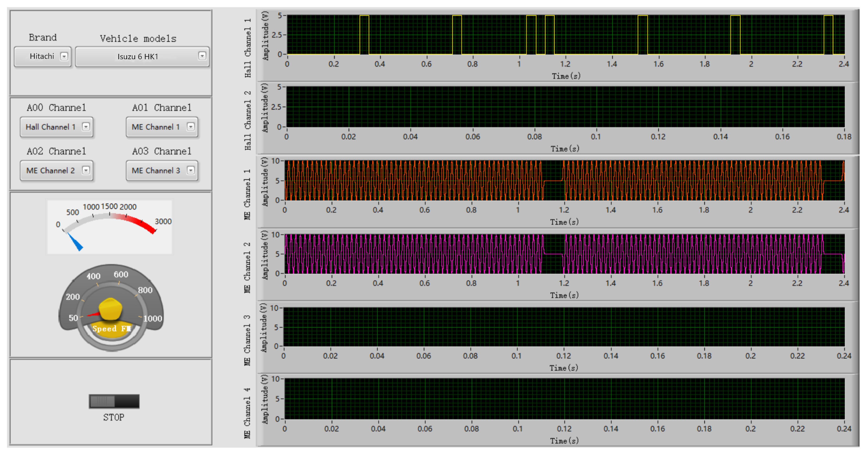Expand the A03 Channel selector set to ME Channel 3

162,170
